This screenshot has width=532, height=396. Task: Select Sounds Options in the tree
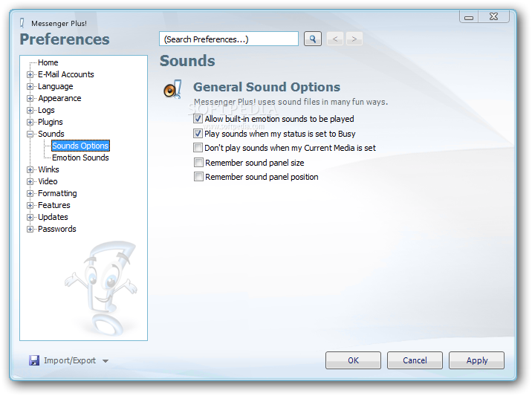click(80, 146)
